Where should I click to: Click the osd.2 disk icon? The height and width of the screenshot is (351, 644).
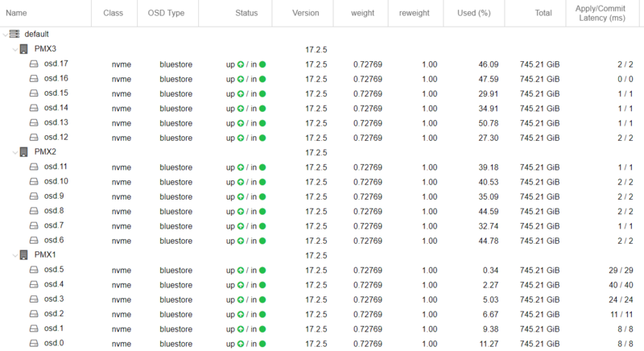pyautogui.click(x=34, y=314)
